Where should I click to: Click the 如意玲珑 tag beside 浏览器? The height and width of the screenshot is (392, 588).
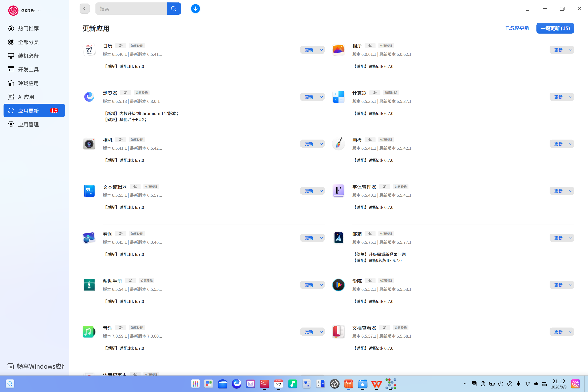142,93
